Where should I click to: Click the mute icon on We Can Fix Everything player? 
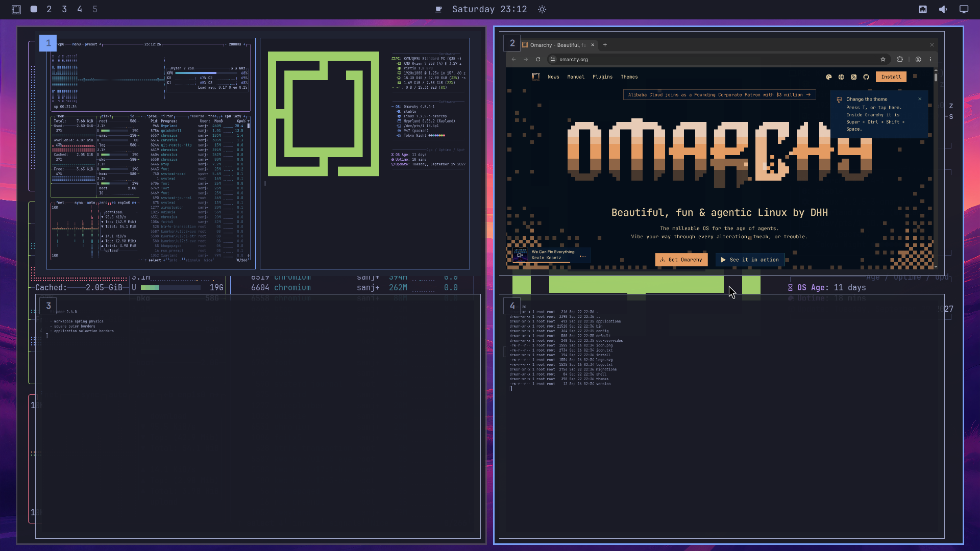[520, 256]
